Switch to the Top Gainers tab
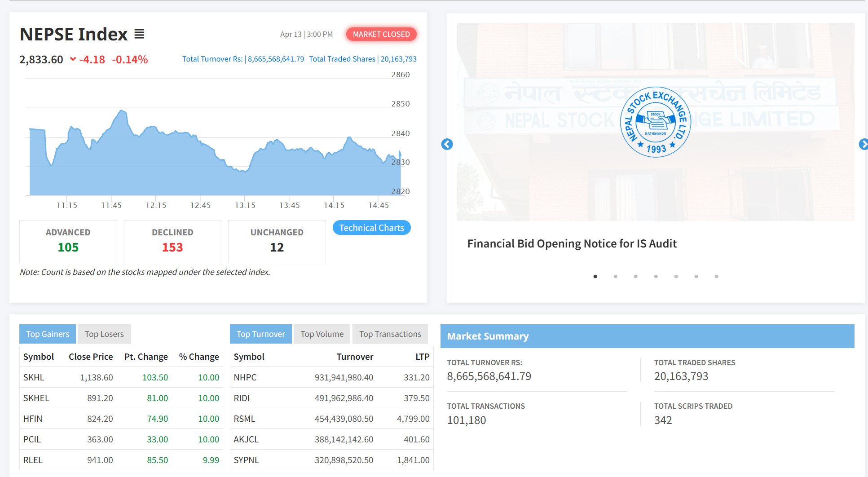This screenshot has height=477, width=868. (x=48, y=334)
